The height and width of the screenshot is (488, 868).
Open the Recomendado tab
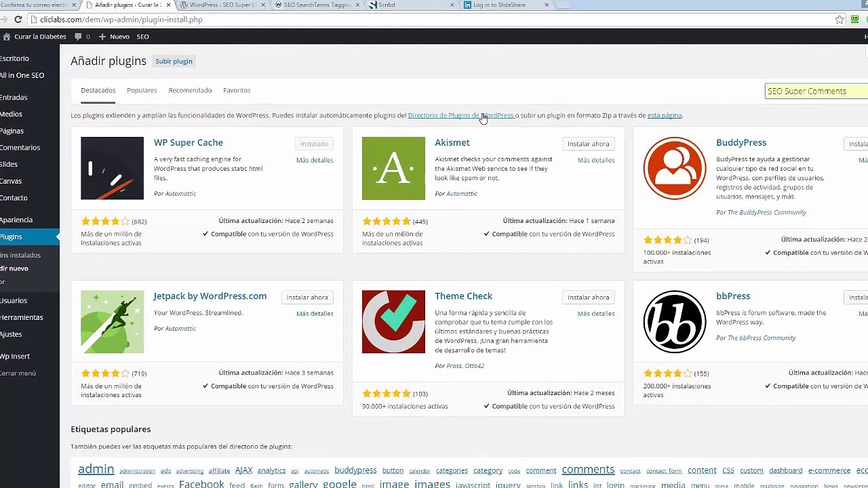pyautogui.click(x=190, y=90)
